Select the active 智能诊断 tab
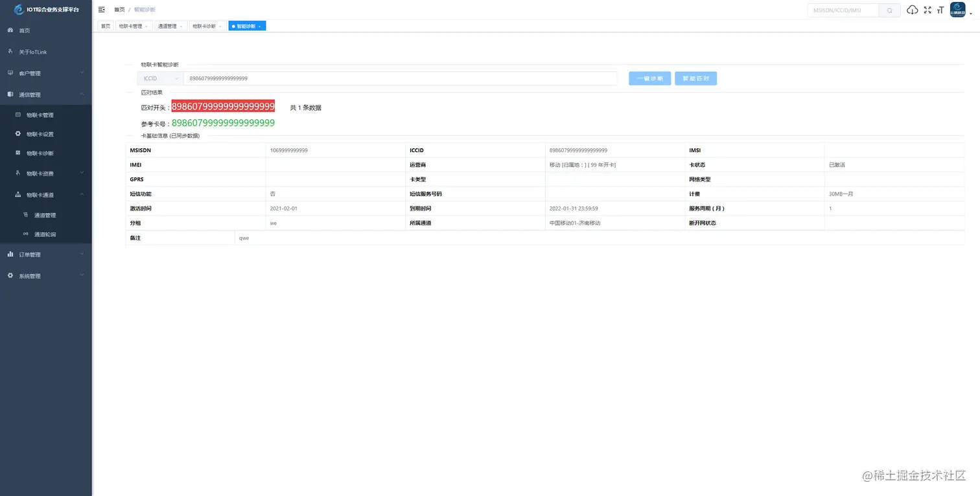 [x=246, y=26]
